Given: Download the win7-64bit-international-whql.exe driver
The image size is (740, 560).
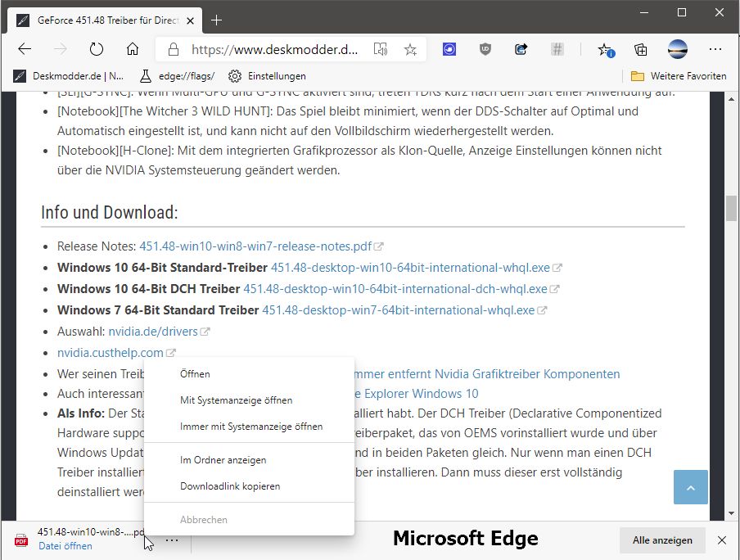Looking at the screenshot, I should tap(399, 310).
